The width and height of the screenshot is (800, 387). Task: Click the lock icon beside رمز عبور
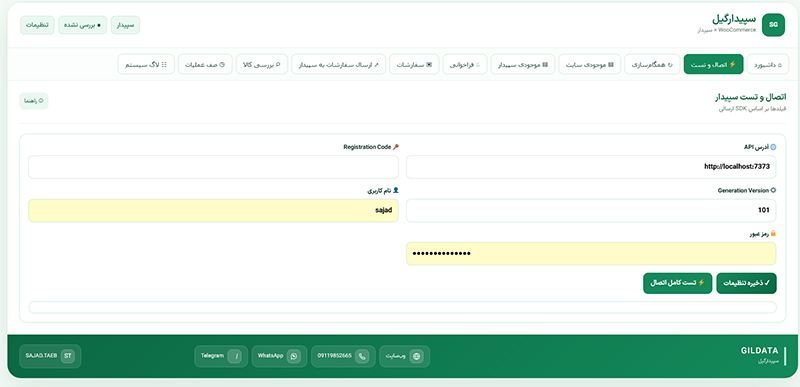(773, 234)
